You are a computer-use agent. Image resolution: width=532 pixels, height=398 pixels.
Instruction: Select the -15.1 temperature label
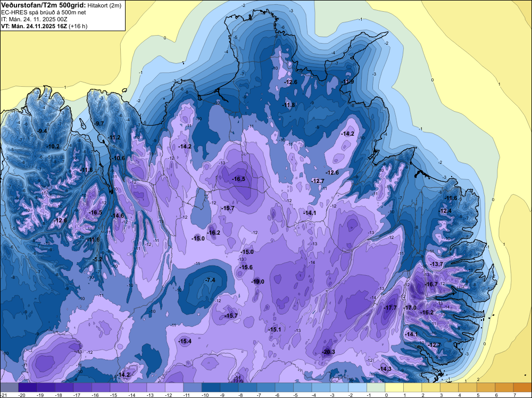[x=275, y=329]
